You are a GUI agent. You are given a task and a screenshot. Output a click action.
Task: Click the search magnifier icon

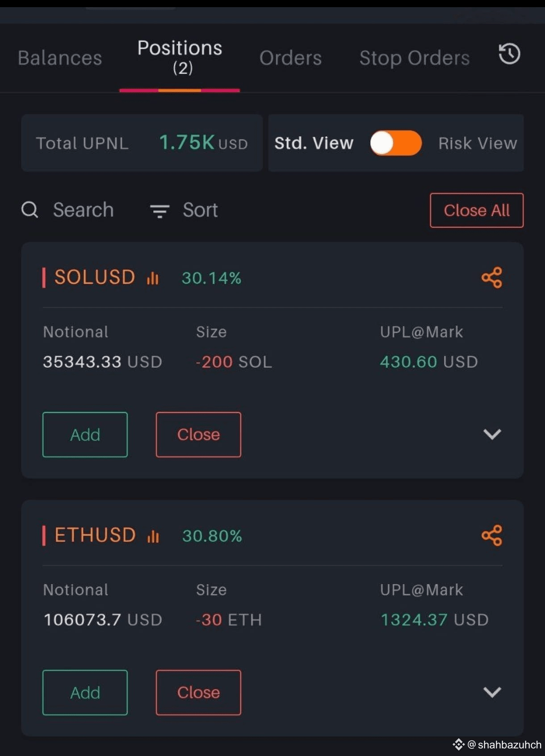pos(30,209)
